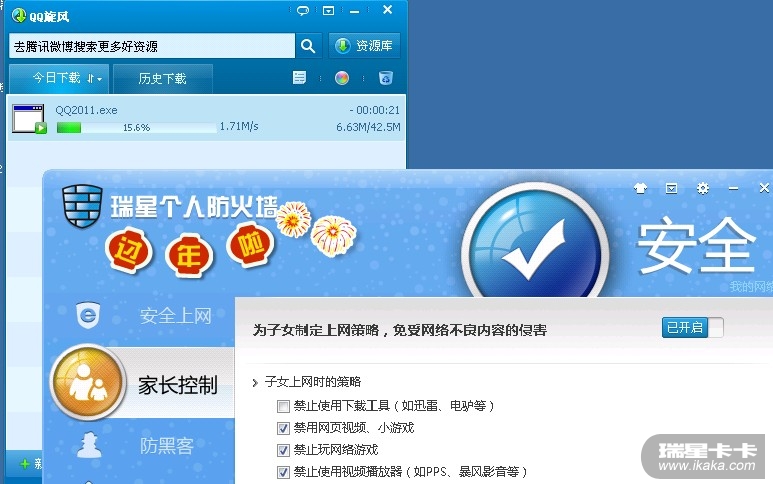773x484 pixels.
Task: Click the search magnifier icon in QQ旋风
Action: coord(308,46)
